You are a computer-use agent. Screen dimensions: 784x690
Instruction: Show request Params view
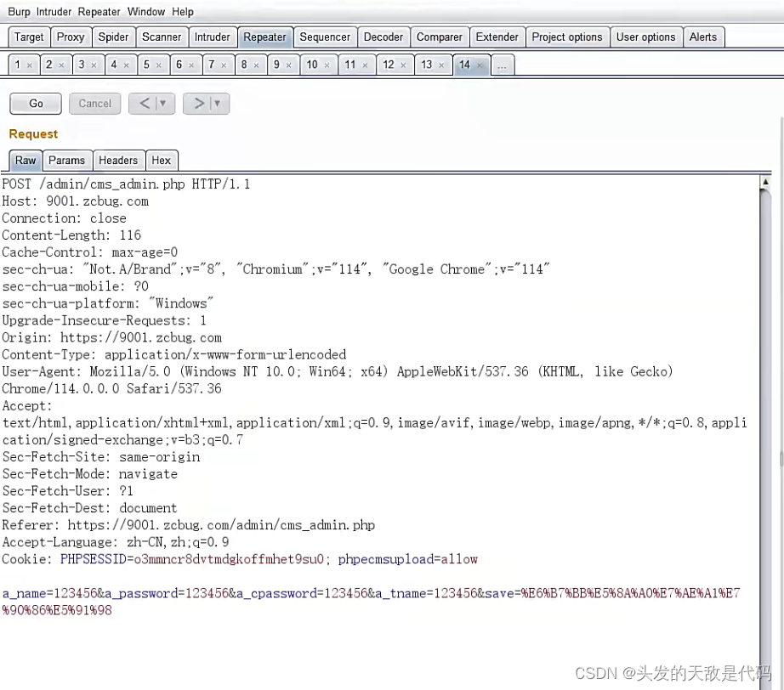[x=66, y=161]
